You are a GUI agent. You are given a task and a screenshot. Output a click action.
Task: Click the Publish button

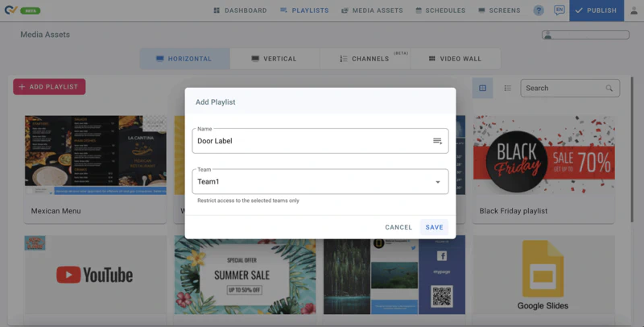[597, 10]
